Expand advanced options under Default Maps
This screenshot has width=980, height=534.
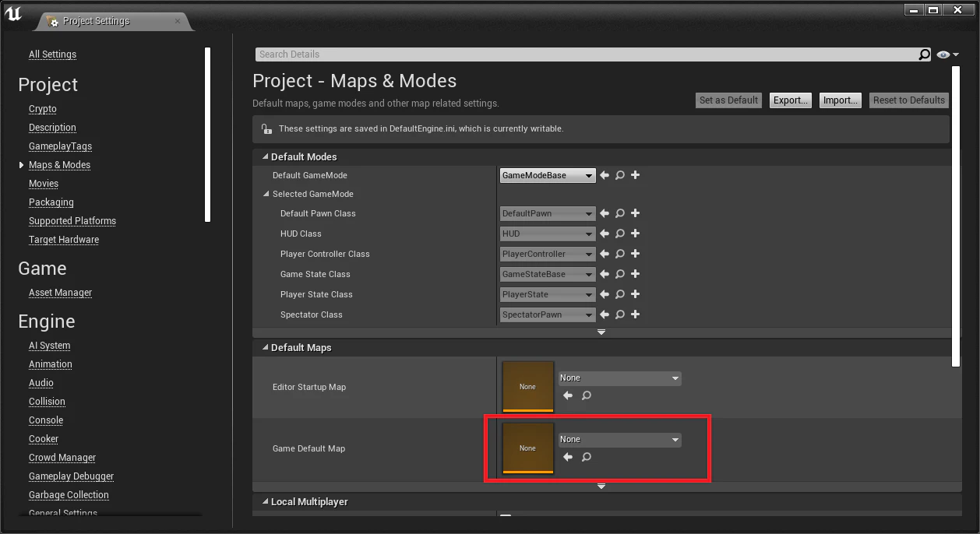click(x=601, y=487)
